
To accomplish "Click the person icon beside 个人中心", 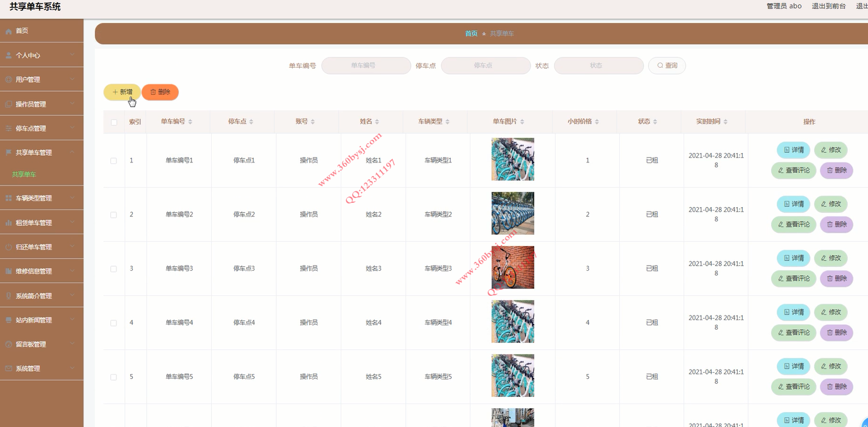I will 9,56.
